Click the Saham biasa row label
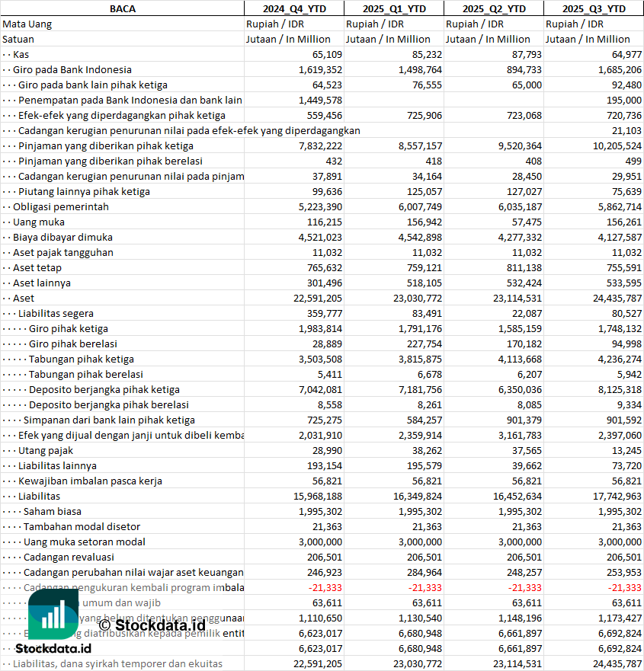Screen dimensions: 644x671 point(53,511)
